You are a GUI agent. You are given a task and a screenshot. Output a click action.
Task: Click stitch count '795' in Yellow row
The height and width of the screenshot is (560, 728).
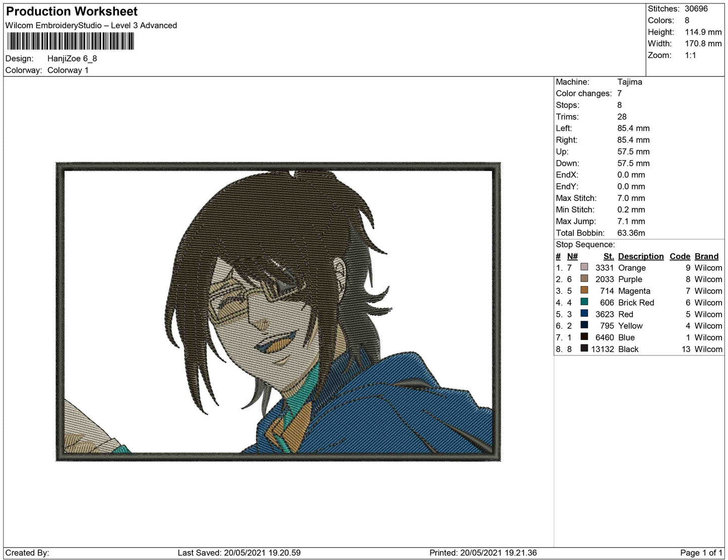[607, 325]
